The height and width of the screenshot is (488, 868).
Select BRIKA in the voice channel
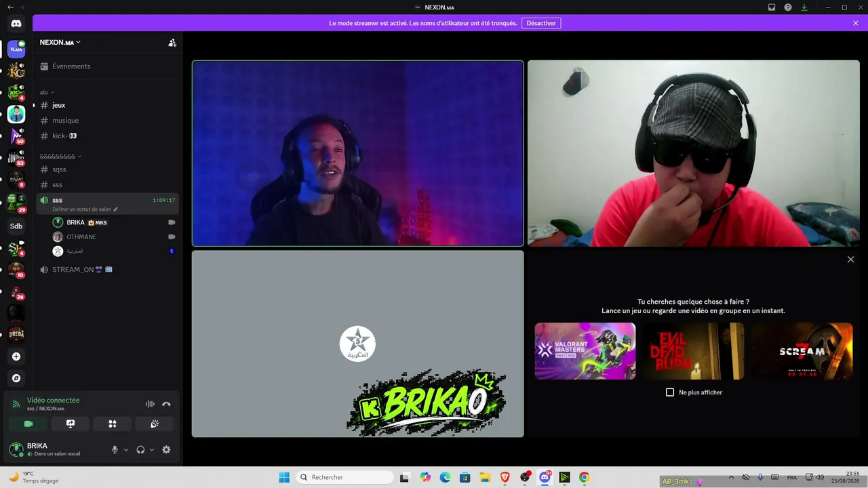click(x=114, y=222)
